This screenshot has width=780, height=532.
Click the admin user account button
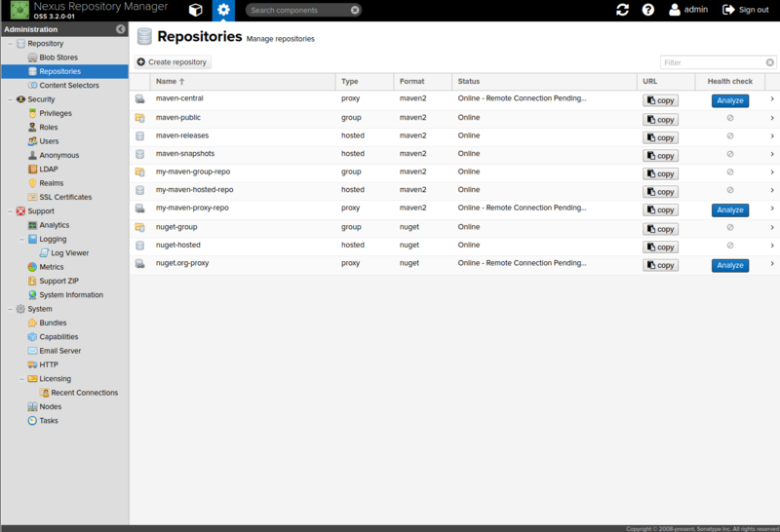(688, 10)
